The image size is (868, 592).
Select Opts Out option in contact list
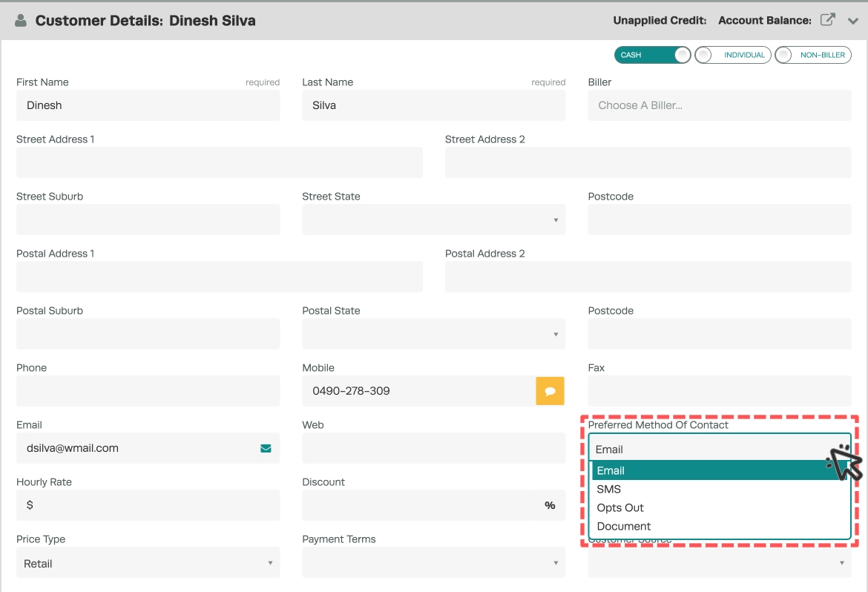pos(720,508)
